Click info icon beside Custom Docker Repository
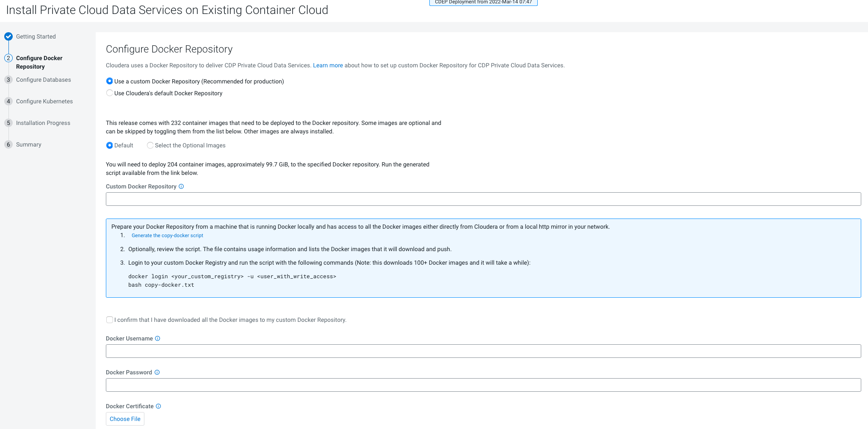Viewport: 868px width, 429px height. coord(181,186)
